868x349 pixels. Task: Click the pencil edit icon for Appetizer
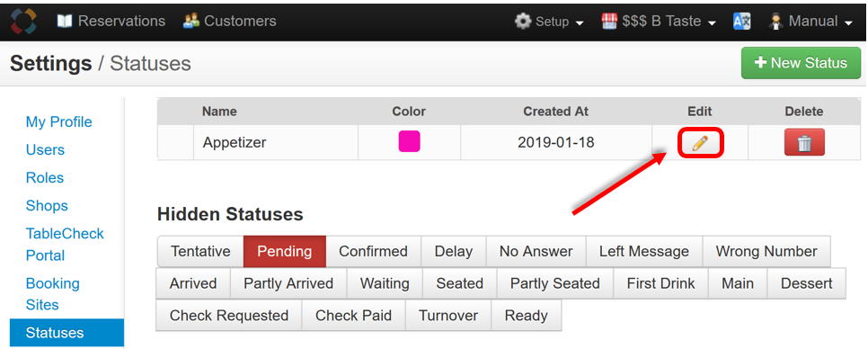(x=700, y=144)
